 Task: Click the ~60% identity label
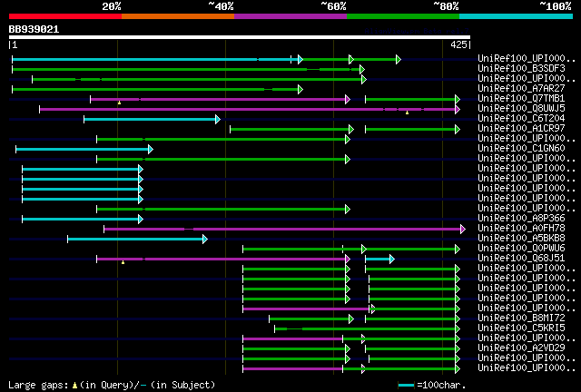(x=334, y=6)
